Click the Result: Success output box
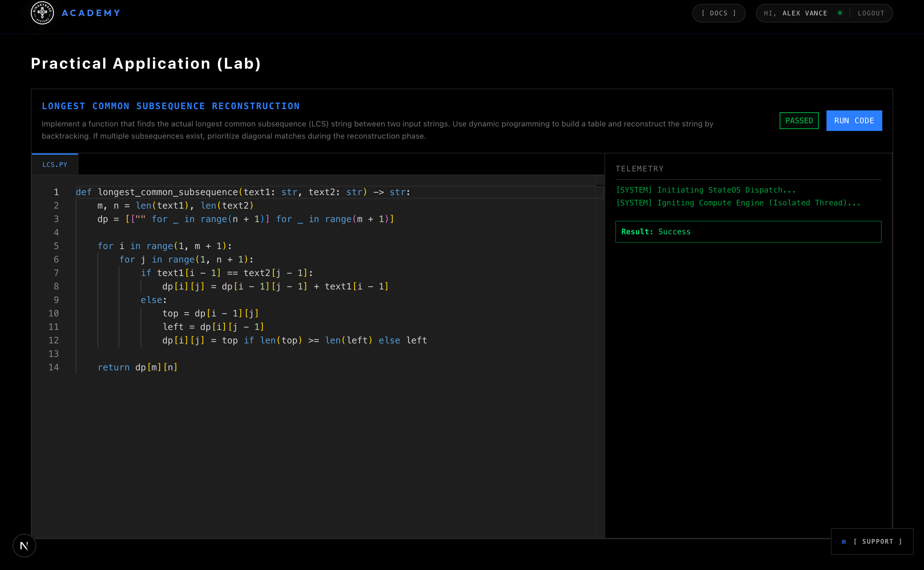The image size is (924, 570). (748, 232)
